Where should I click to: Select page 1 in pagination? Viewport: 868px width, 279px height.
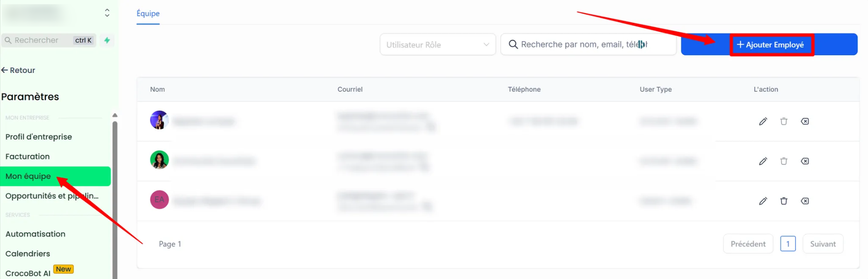(x=788, y=244)
